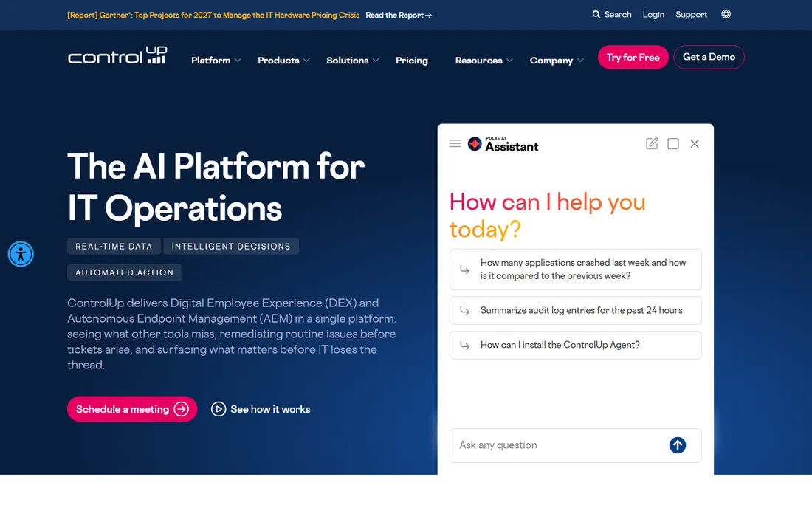Viewport: 812px width, 508px height.
Task: Open the Company menu
Action: click(x=551, y=61)
